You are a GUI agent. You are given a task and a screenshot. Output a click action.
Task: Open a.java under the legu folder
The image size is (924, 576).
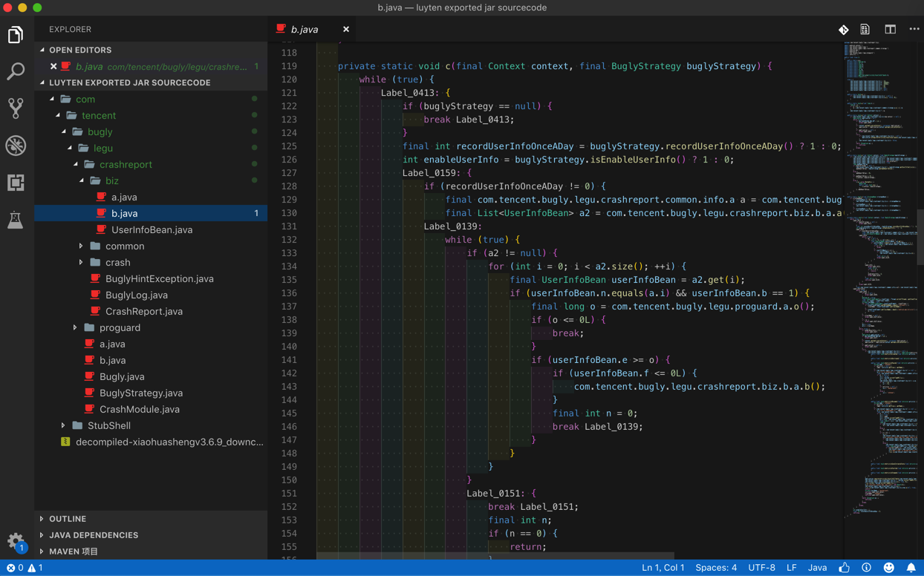tap(151, 344)
